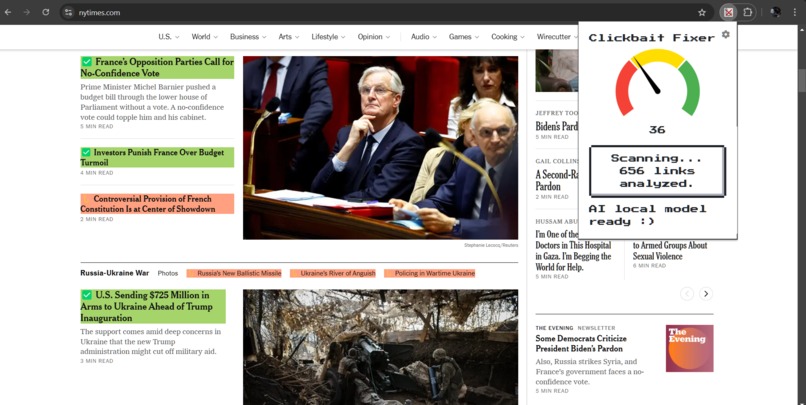Expand the Business navigation menu
Image resolution: width=806 pixels, height=405 pixels.
tap(248, 36)
